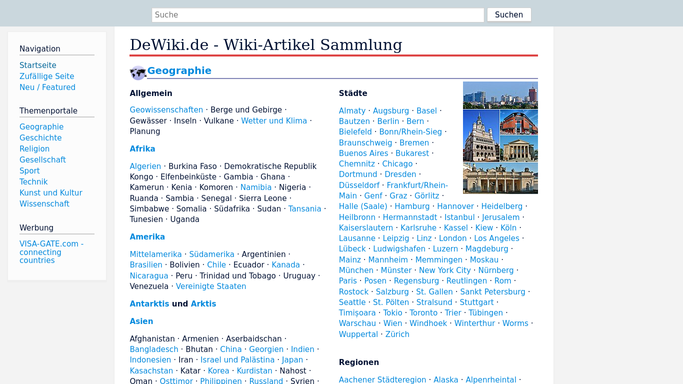Open Augsburg city article
The image size is (683, 384).
point(391,111)
